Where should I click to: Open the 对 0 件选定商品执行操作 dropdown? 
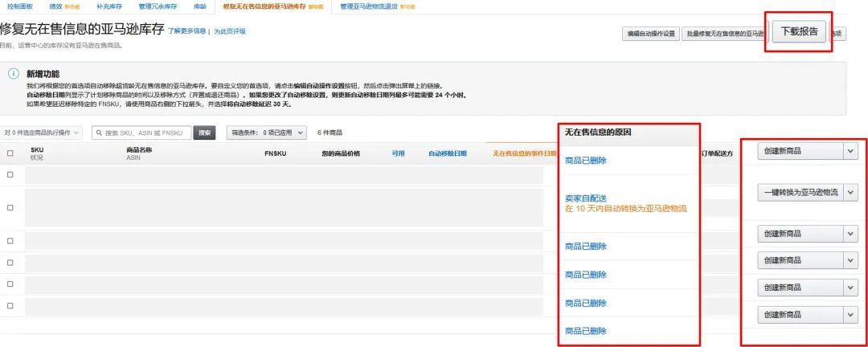tap(42, 133)
